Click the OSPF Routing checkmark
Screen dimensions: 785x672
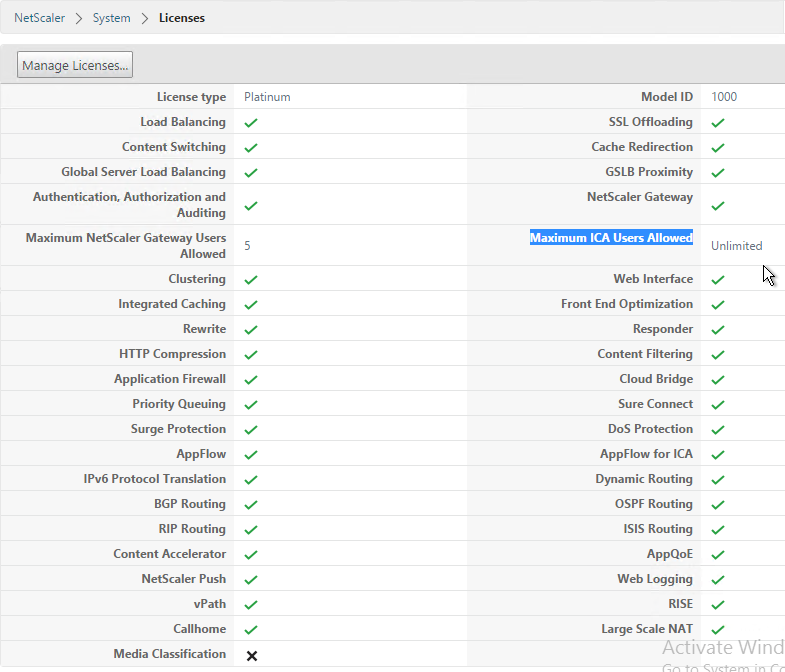(x=718, y=505)
